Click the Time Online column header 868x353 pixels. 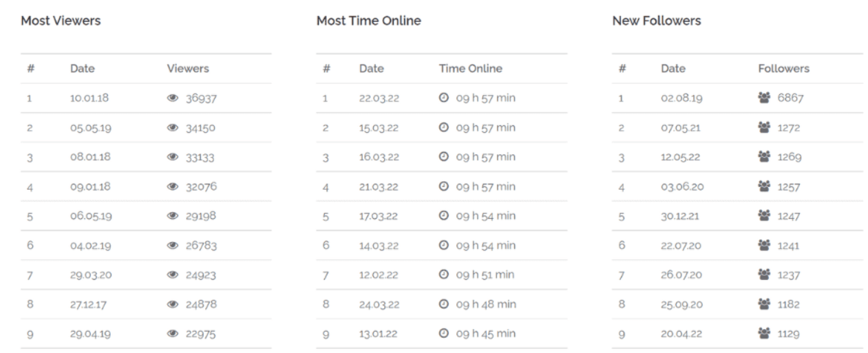(470, 69)
